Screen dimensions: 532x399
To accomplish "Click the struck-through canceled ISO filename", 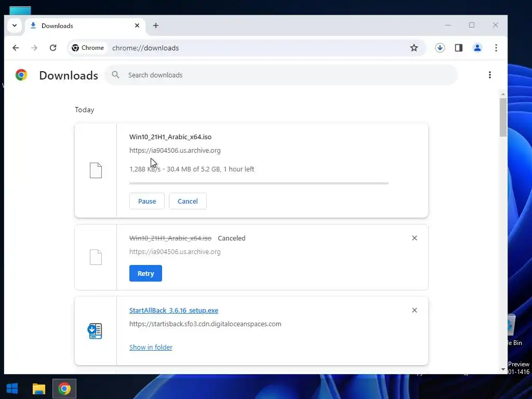I will 170,238.
